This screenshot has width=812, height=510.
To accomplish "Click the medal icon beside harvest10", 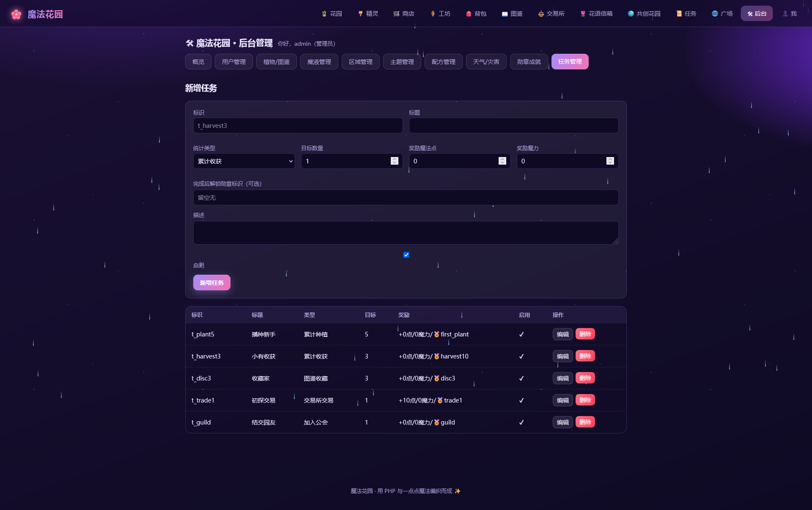I will [x=436, y=356].
